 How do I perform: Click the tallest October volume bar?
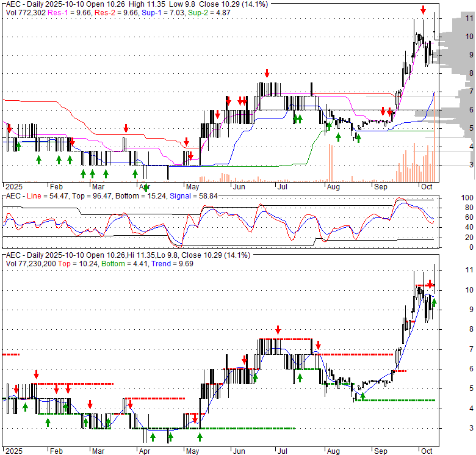(x=435, y=137)
